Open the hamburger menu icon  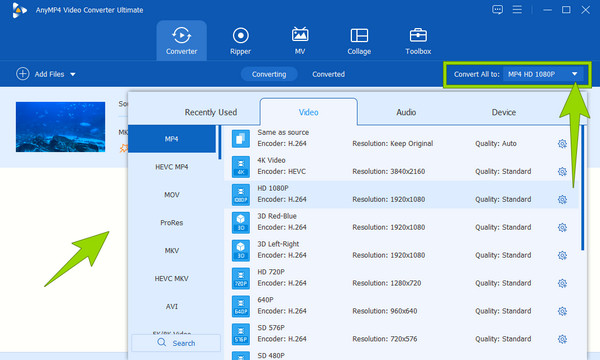tap(517, 10)
